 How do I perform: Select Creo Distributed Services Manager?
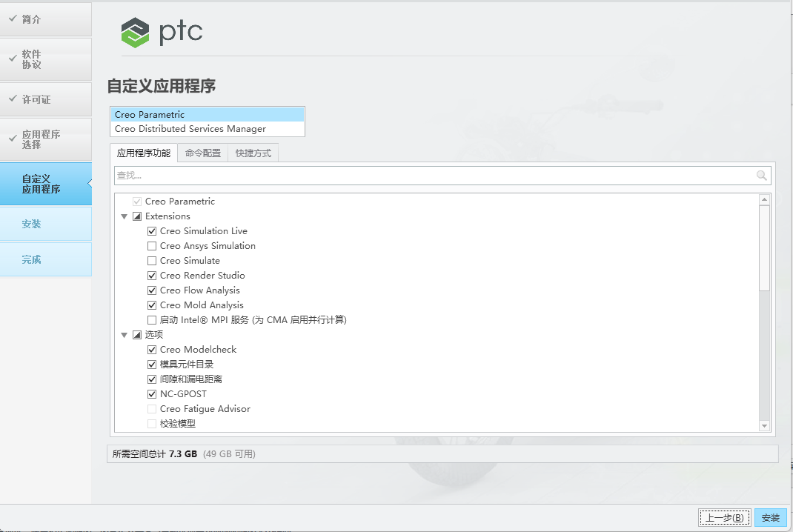[x=208, y=129]
